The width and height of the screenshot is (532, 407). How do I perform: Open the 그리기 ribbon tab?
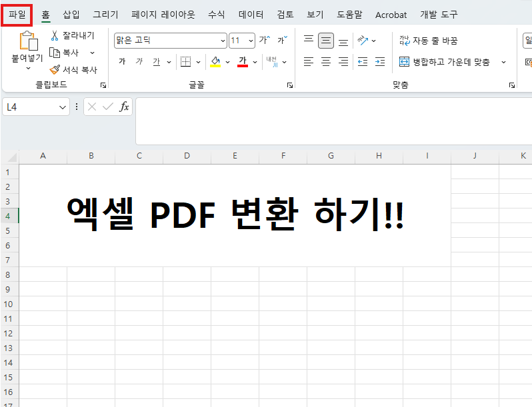(105, 15)
